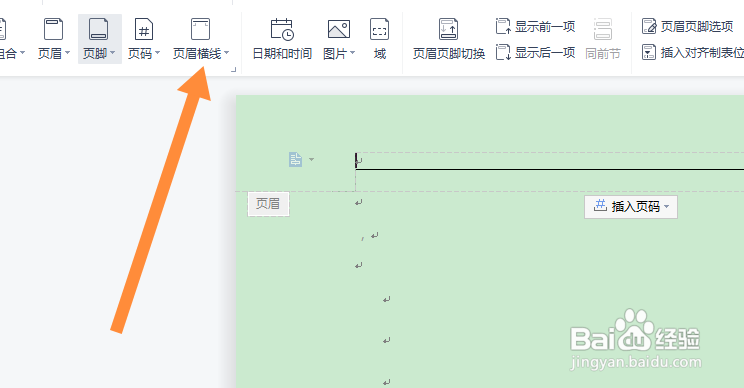
Task: Expand the 页码 dropdown arrow
Action: point(158,53)
